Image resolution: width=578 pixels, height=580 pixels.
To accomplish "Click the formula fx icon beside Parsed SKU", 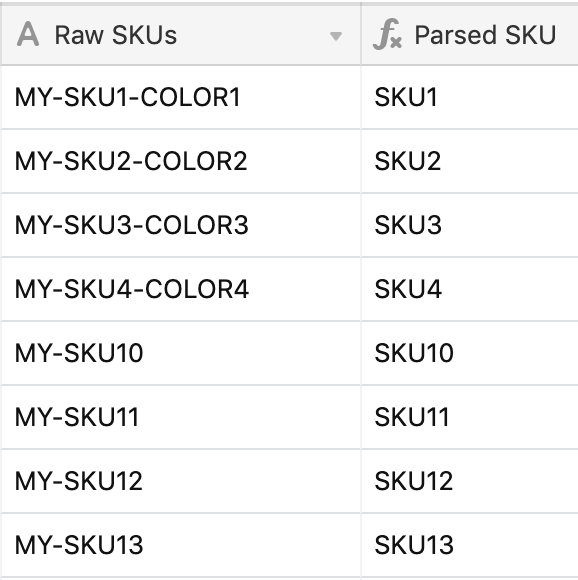I will pyautogui.click(x=387, y=34).
